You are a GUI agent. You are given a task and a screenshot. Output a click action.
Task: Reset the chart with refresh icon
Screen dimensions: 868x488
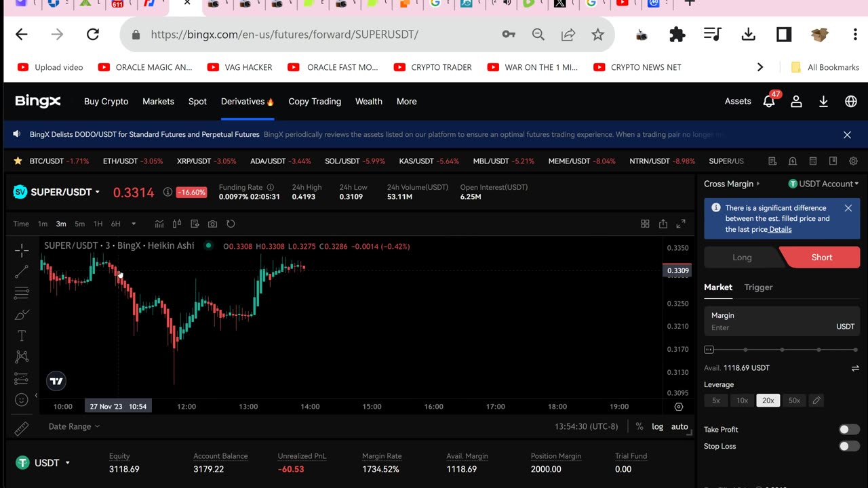tap(231, 224)
